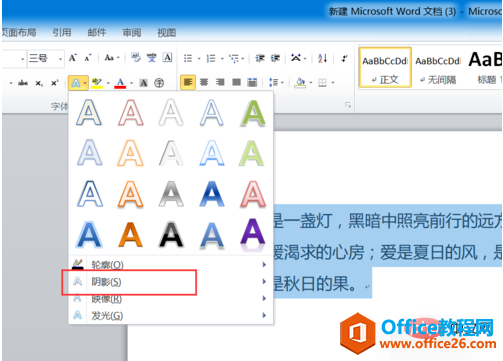
Task: Apply the light green A in second row
Action: click(252, 153)
